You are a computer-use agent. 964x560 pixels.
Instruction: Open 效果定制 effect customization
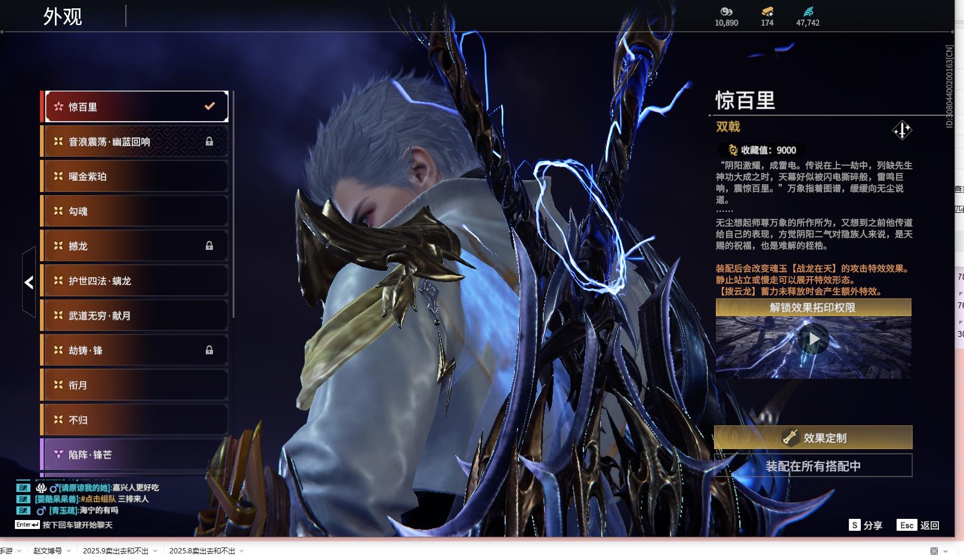813,438
